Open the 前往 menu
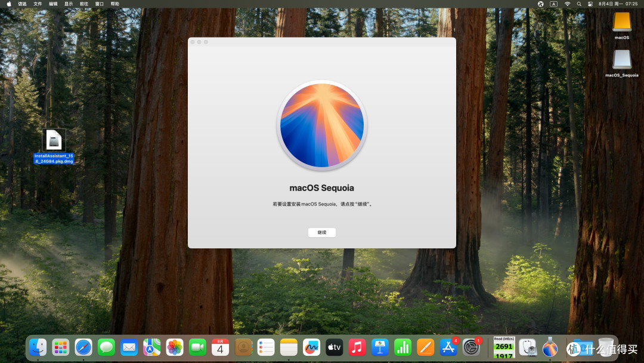Viewport: 644px width, 363px height. pyautogui.click(x=84, y=4)
